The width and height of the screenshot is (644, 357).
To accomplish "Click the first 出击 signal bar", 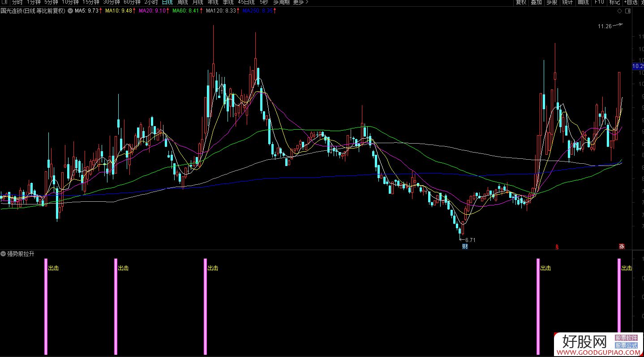I will (46, 306).
